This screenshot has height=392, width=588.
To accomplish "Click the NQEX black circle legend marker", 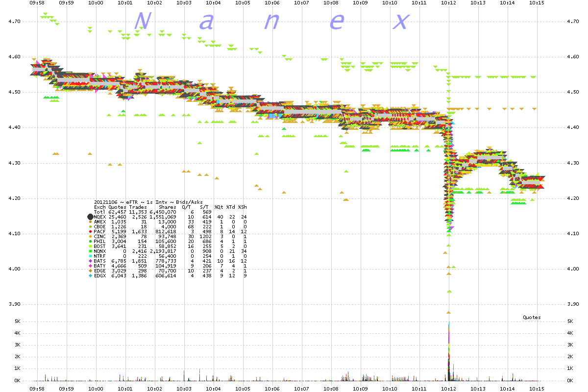I will (x=90, y=217).
